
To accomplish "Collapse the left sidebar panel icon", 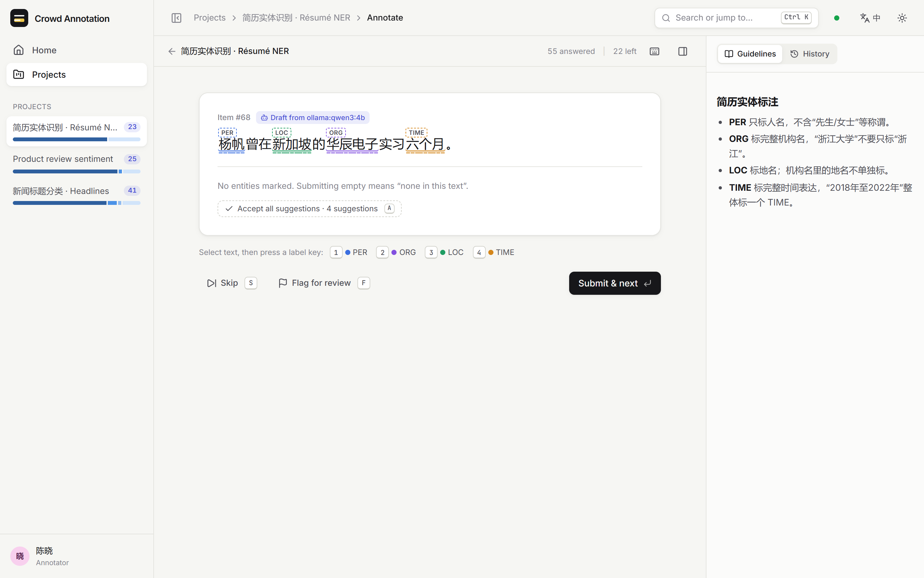I will click(x=176, y=18).
